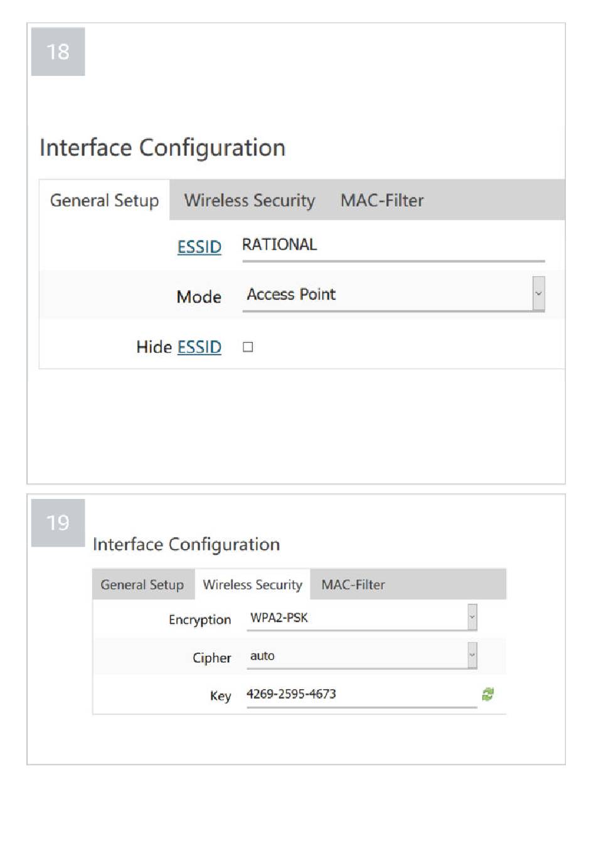This screenshot has width=596, height=868.
Task: Click the ESSID link beside RATIONAL field
Action: pos(200,247)
